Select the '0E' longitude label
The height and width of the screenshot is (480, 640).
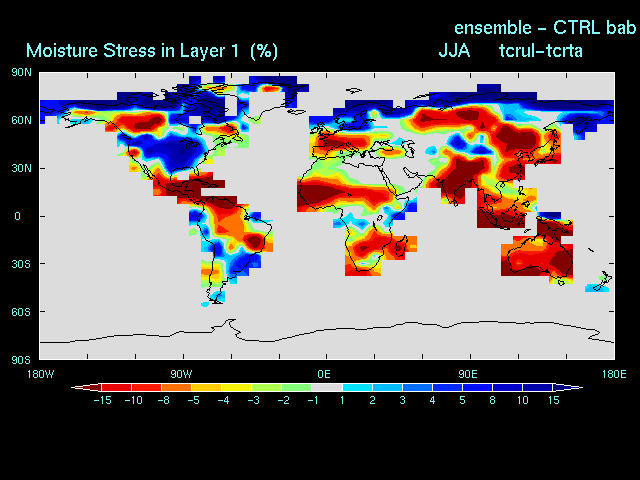tap(324, 374)
